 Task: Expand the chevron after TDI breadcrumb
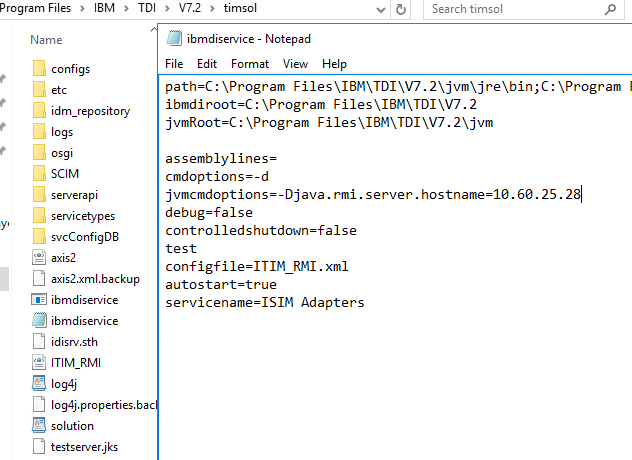(x=167, y=8)
